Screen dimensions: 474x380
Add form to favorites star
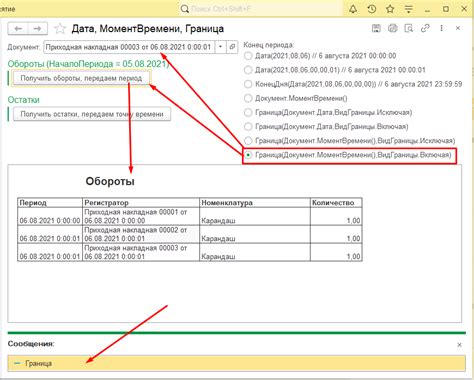(x=60, y=29)
